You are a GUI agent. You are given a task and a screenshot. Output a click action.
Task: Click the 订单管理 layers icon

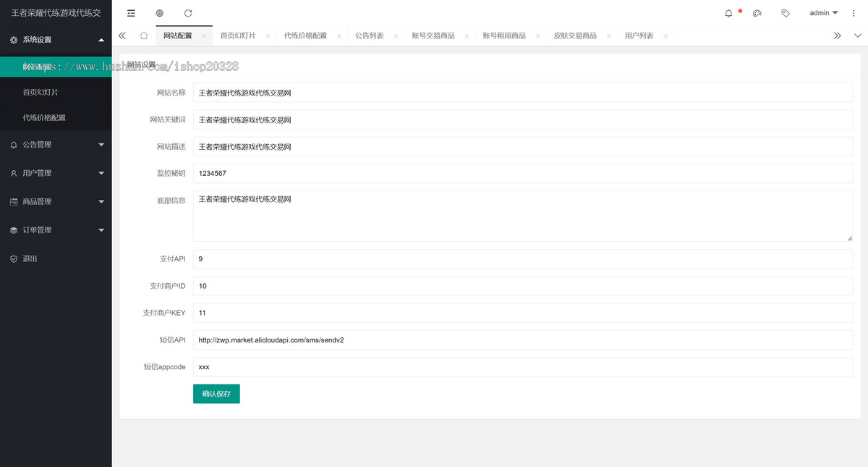click(14, 230)
